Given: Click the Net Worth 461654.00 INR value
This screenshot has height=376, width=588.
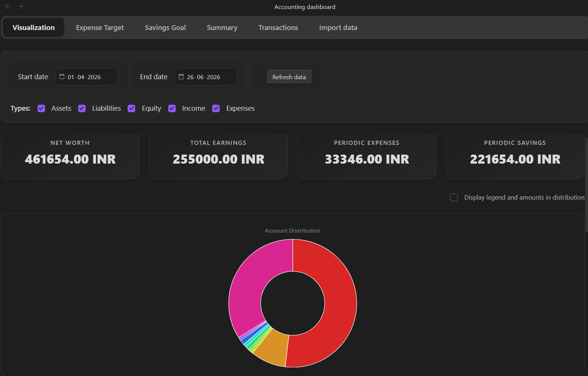Looking at the screenshot, I should tap(70, 159).
